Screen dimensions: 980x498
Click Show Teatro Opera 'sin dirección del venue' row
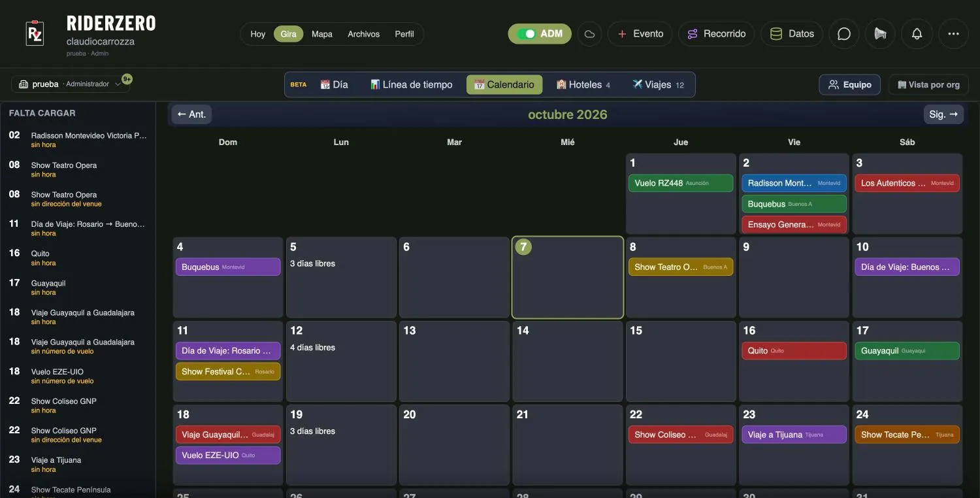point(78,199)
